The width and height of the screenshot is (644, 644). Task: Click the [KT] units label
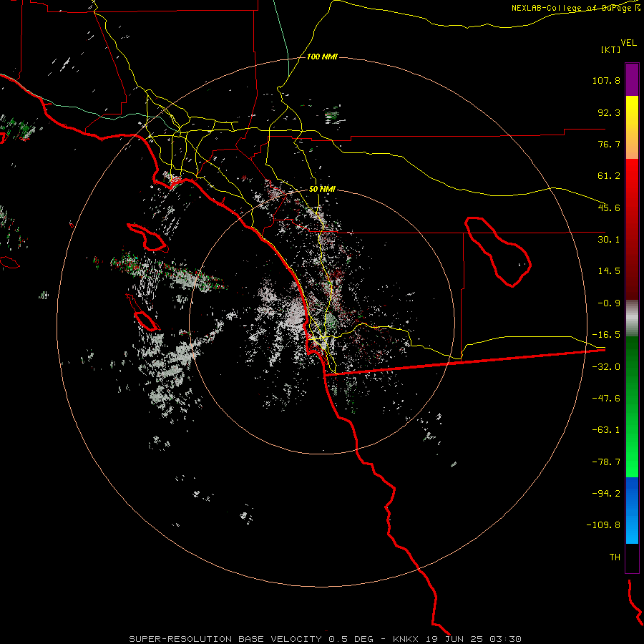pyautogui.click(x=611, y=49)
